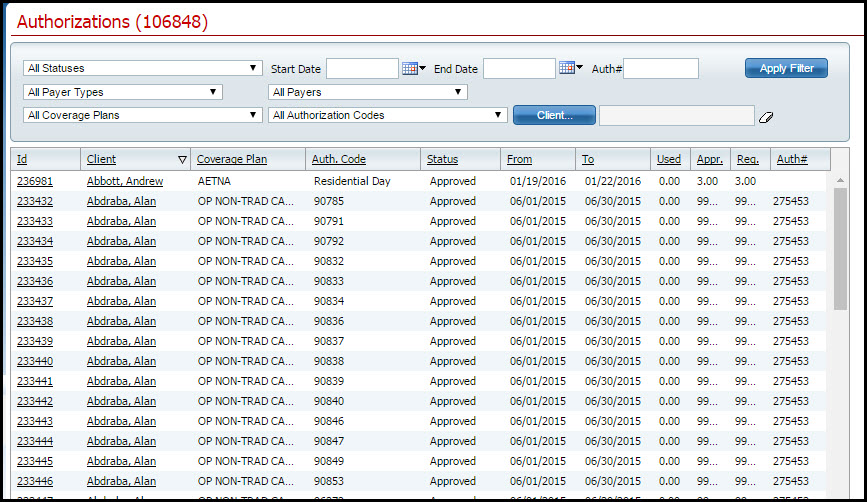
Task: Open the Start Date calendar picker icon
Action: (411, 68)
